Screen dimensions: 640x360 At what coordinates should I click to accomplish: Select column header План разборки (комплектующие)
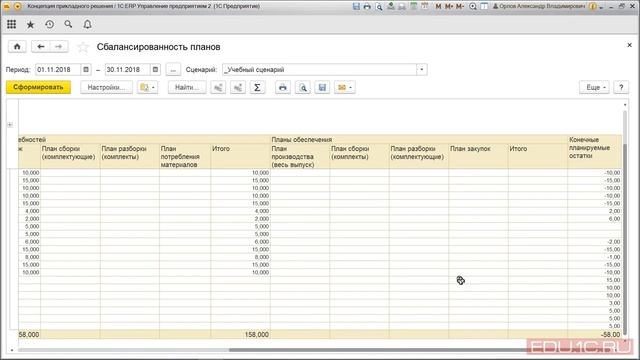tap(419, 156)
